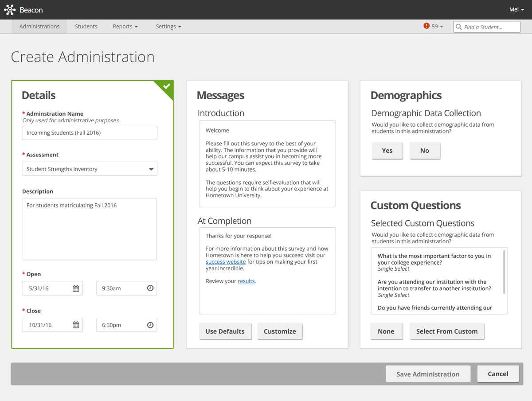Open the calendar picker for Close date
532x401 pixels.
tap(77, 325)
